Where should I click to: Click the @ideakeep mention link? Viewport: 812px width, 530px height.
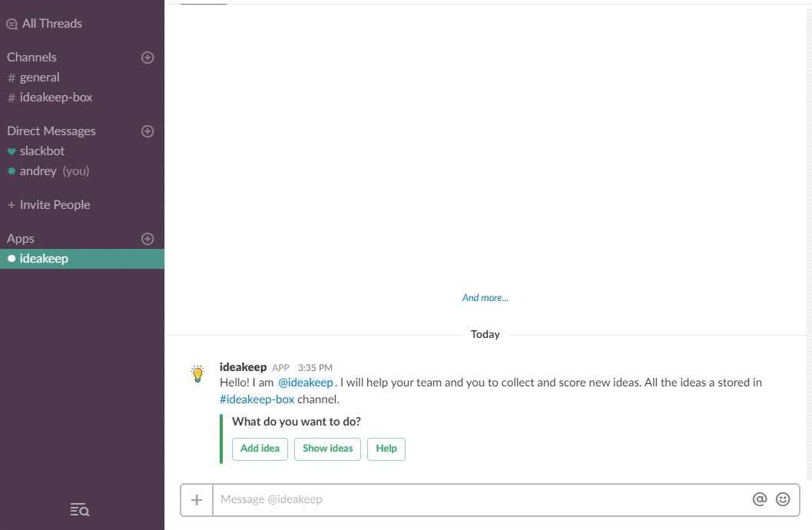306,383
